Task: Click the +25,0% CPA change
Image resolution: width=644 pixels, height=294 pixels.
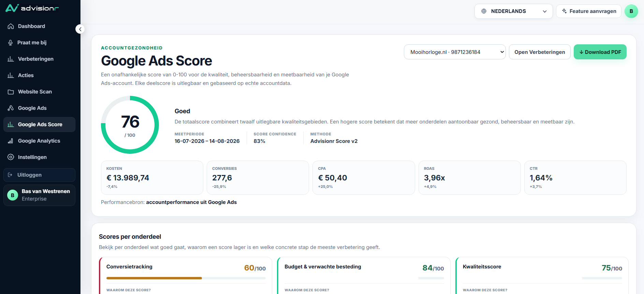Action: click(325, 187)
